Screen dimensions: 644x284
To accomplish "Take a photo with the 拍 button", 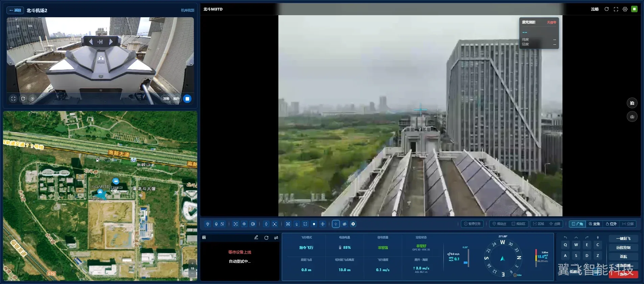I will click(x=632, y=103).
